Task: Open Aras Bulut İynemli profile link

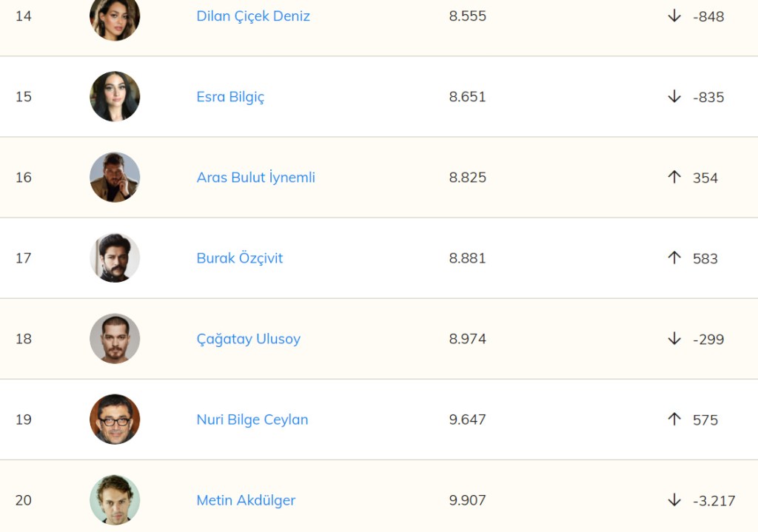Action: pyautogui.click(x=255, y=178)
